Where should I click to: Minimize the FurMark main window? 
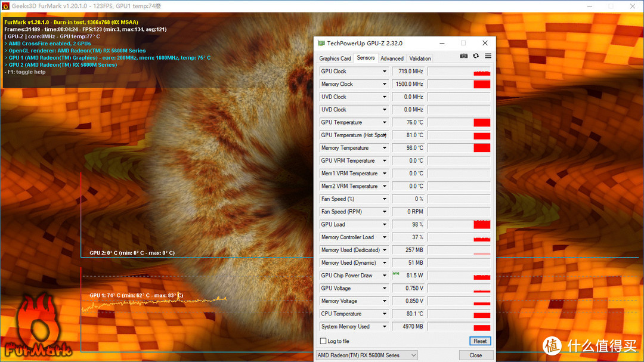589,6
